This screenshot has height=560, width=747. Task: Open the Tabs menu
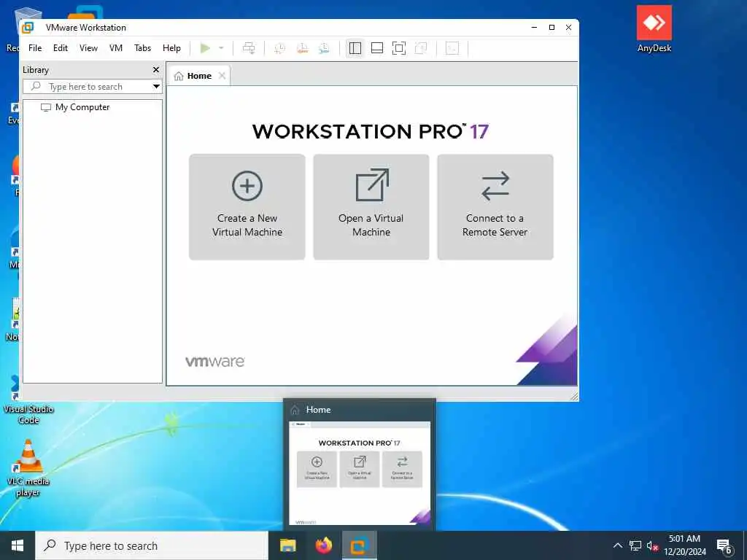point(142,48)
